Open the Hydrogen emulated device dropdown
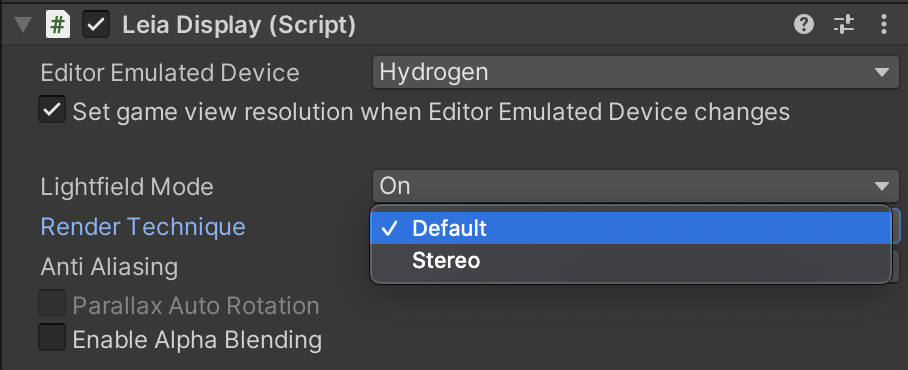 click(x=635, y=73)
